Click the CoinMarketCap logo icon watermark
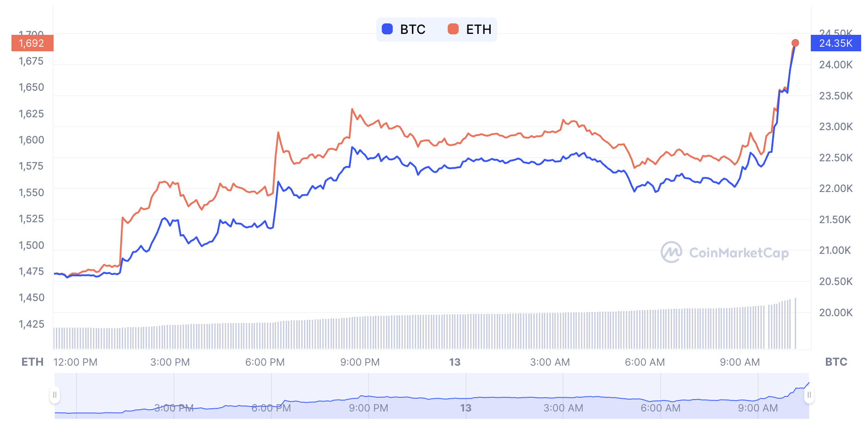This screenshot has height=428, width=868. coord(671,252)
